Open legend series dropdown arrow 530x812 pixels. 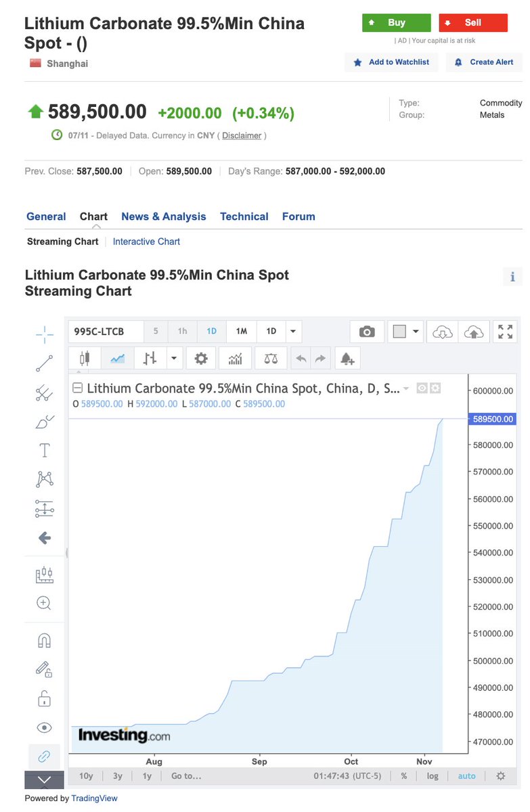pos(406,388)
